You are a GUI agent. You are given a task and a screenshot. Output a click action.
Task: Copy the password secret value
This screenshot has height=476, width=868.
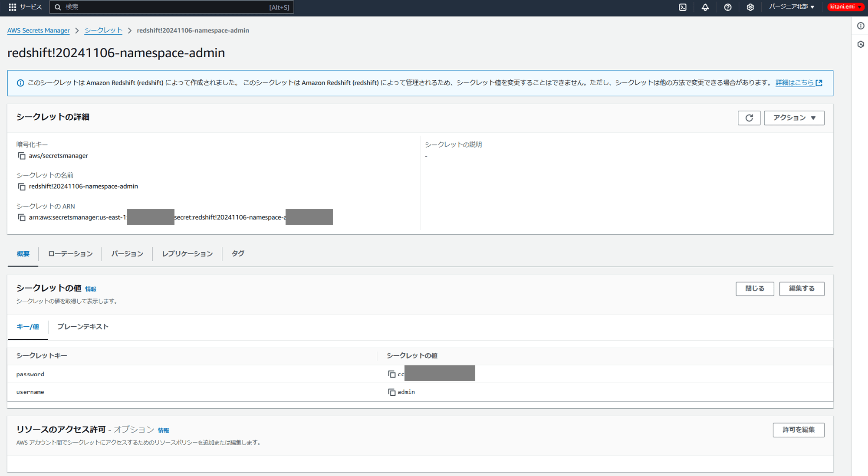[x=391, y=374]
